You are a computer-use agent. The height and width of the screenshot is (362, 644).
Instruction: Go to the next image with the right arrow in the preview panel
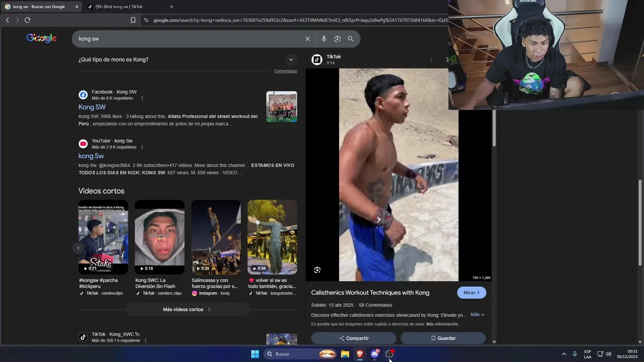[x=447, y=60]
